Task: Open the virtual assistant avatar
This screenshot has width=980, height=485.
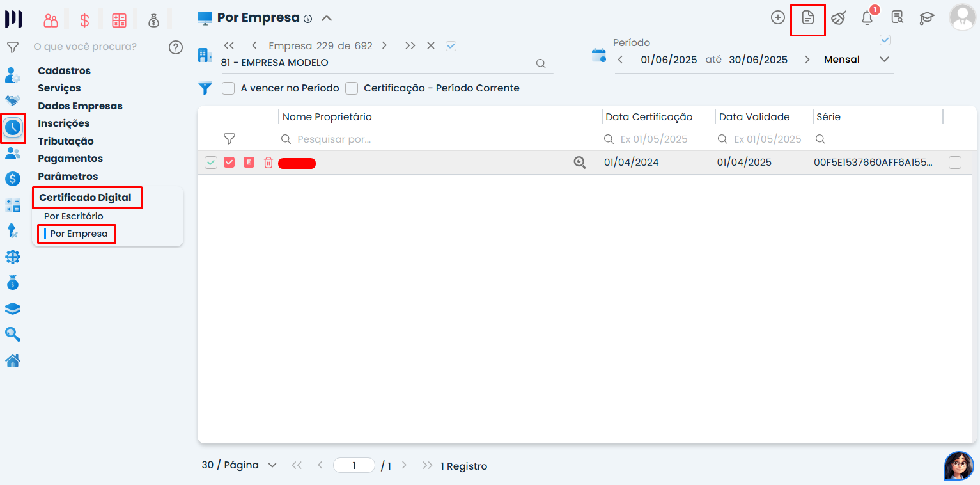Action: tap(959, 466)
